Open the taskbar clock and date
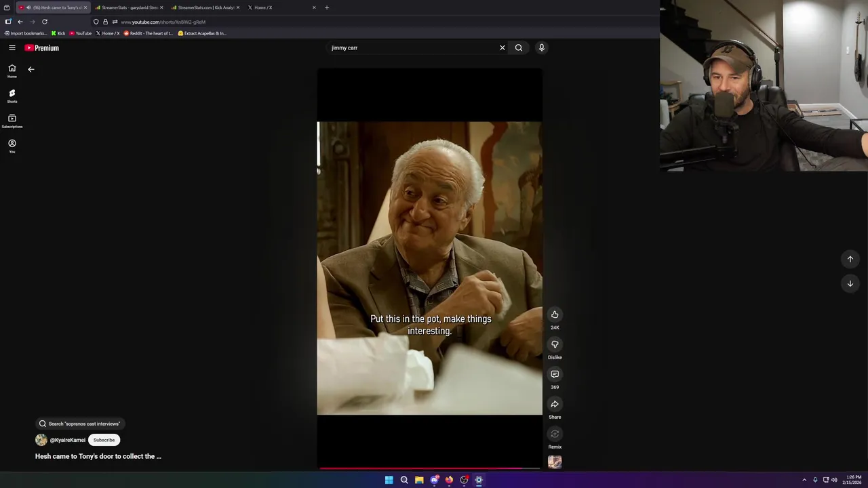 coord(852,480)
